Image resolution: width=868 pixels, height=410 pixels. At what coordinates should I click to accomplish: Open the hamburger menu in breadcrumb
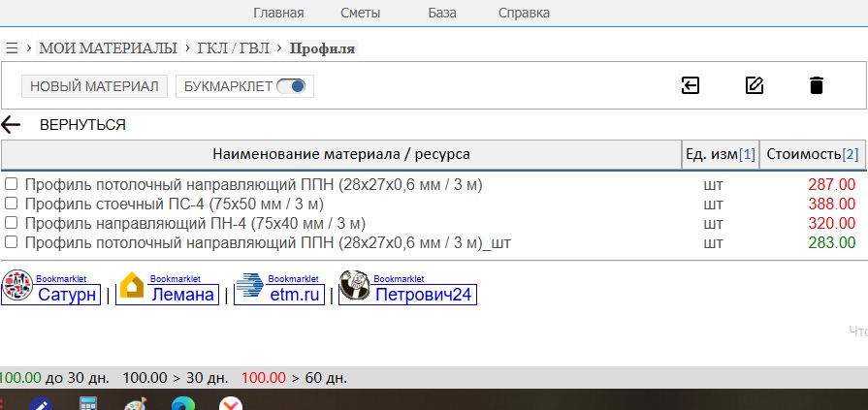[11, 48]
